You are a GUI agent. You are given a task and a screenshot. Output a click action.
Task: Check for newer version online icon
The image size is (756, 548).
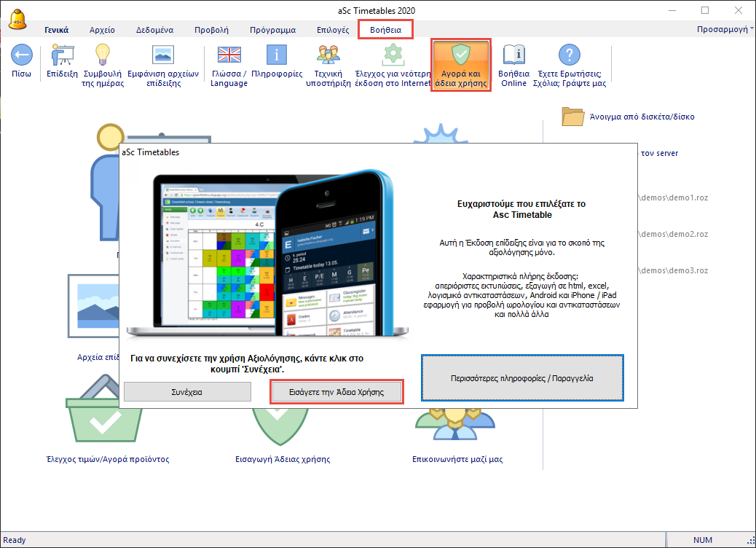pos(393,55)
